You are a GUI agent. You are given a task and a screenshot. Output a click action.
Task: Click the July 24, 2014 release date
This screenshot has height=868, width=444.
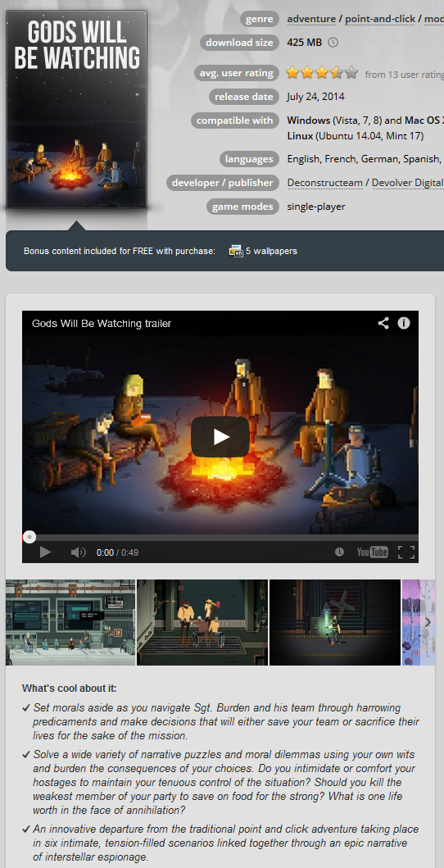point(315,97)
